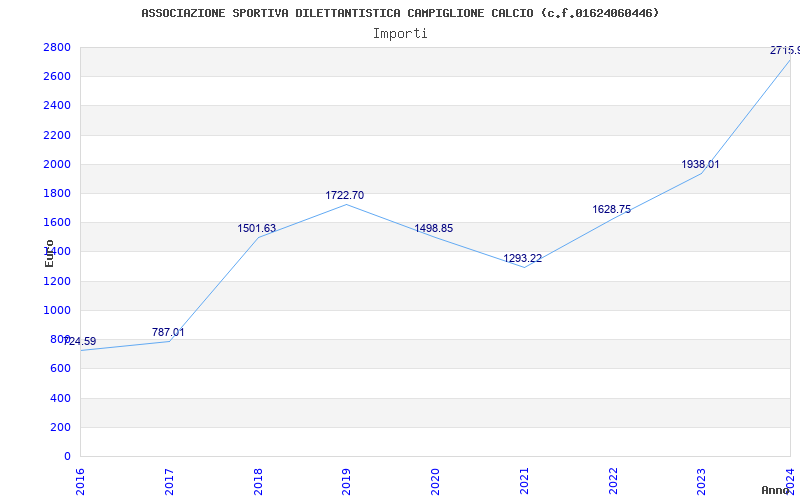Select data label 724.59
800x500 pixels.
(80, 341)
